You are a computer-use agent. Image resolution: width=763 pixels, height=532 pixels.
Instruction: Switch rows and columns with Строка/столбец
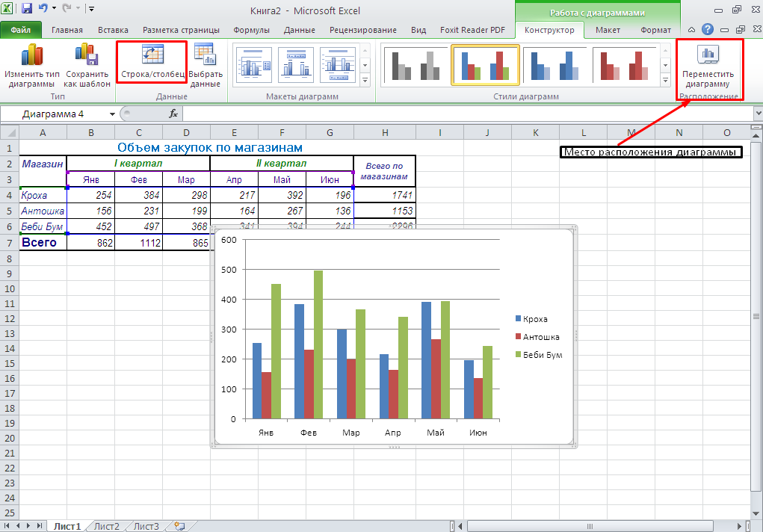[x=152, y=55]
